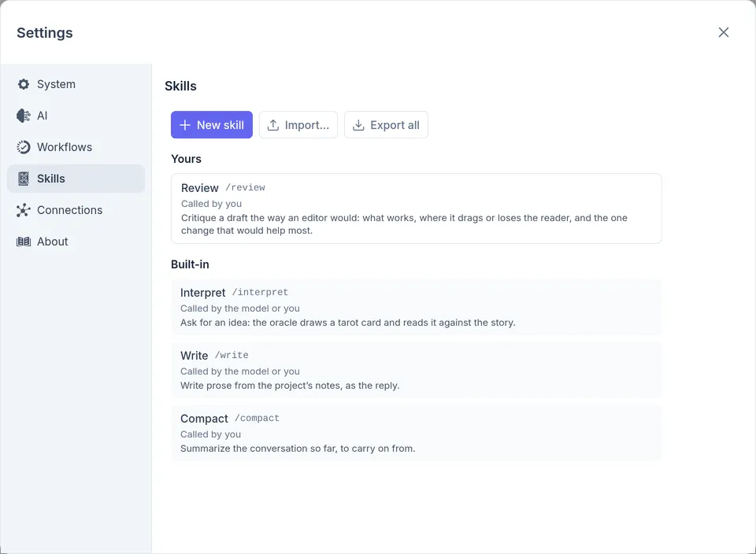Viewport: 756px width, 554px height.
Task: Click the Import... button
Action: 298,125
